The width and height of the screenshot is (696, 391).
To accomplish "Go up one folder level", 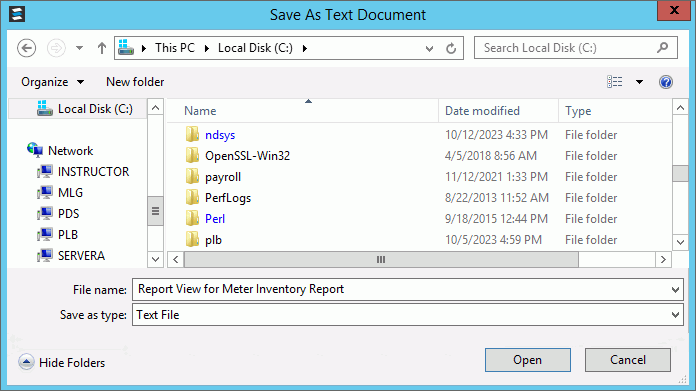I will (102, 48).
